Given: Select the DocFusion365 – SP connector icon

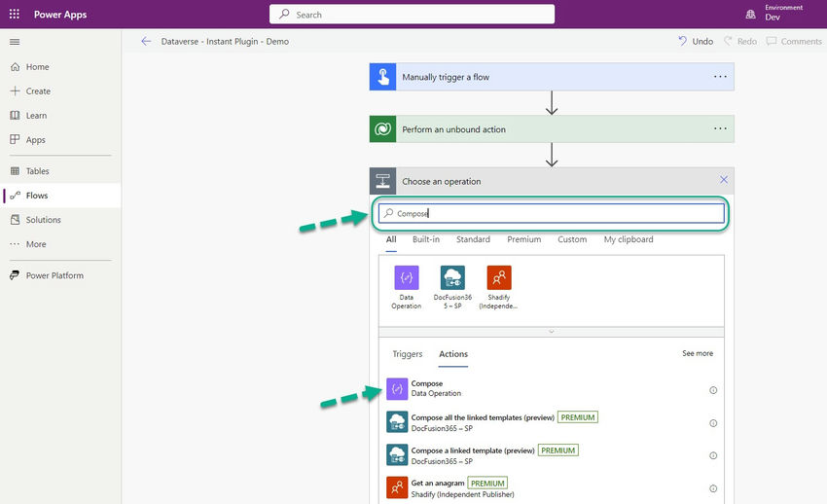Looking at the screenshot, I should tap(452, 278).
